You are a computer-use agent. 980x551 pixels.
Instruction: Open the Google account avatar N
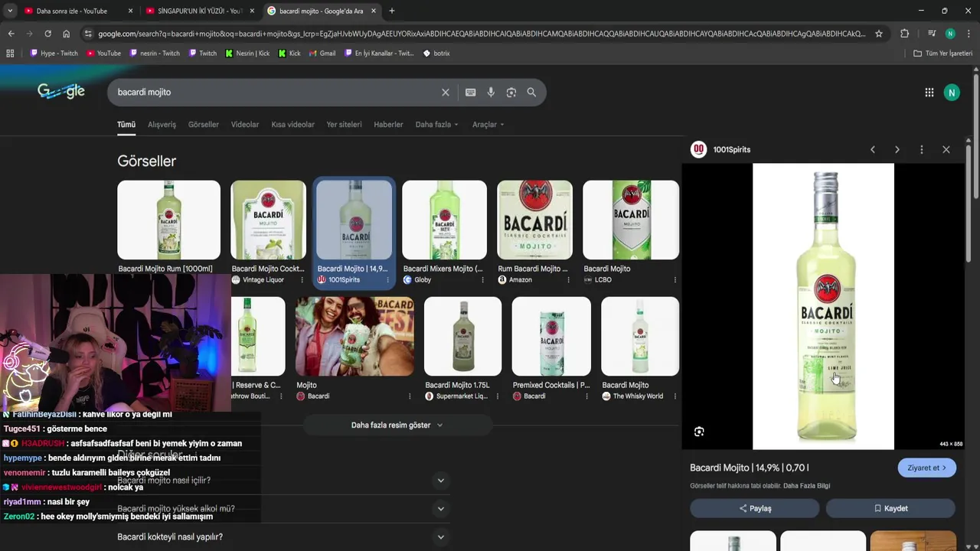952,93
